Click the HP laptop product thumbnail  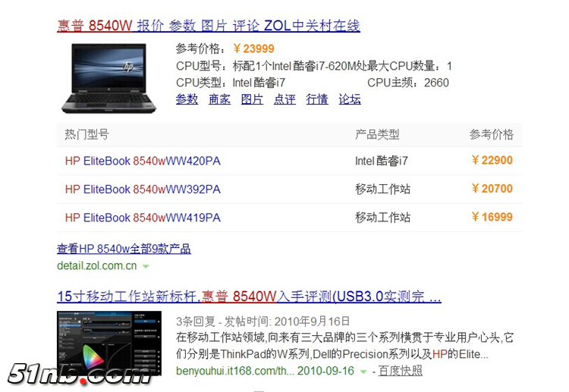108,78
